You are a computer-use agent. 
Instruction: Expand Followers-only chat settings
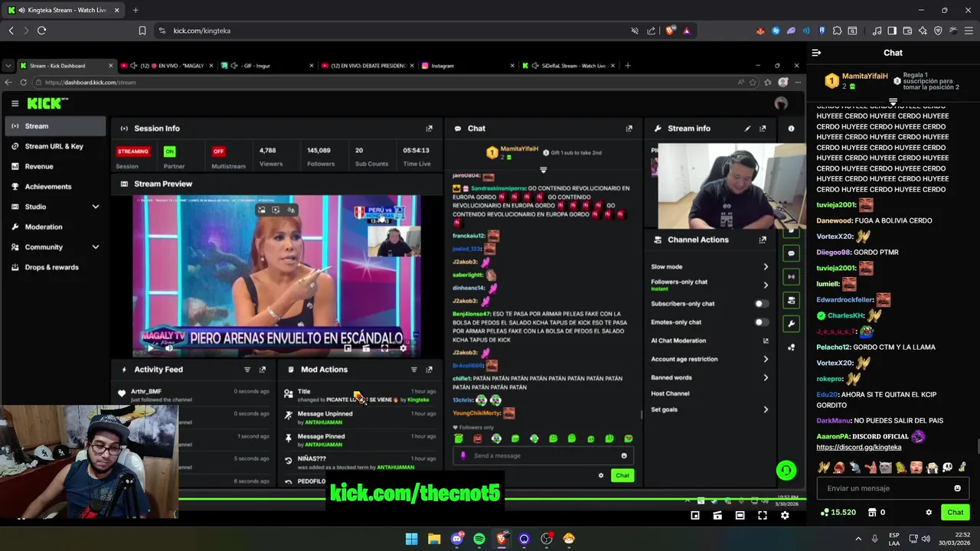(766, 285)
